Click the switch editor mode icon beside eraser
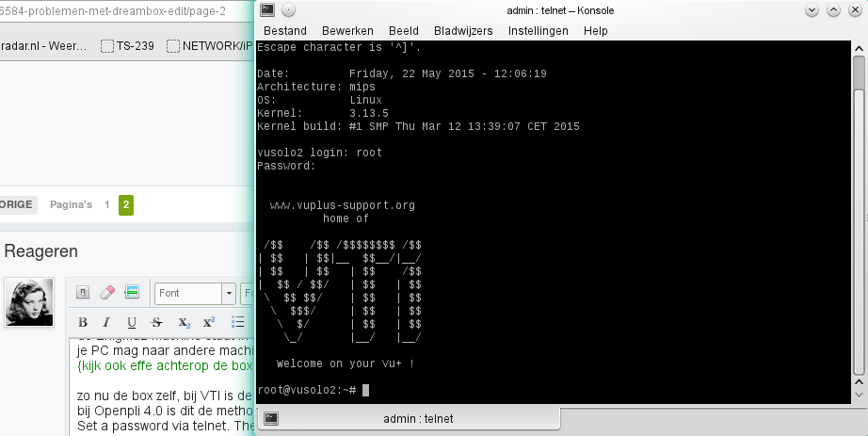Viewport: 868px width, 436px height. (132, 292)
